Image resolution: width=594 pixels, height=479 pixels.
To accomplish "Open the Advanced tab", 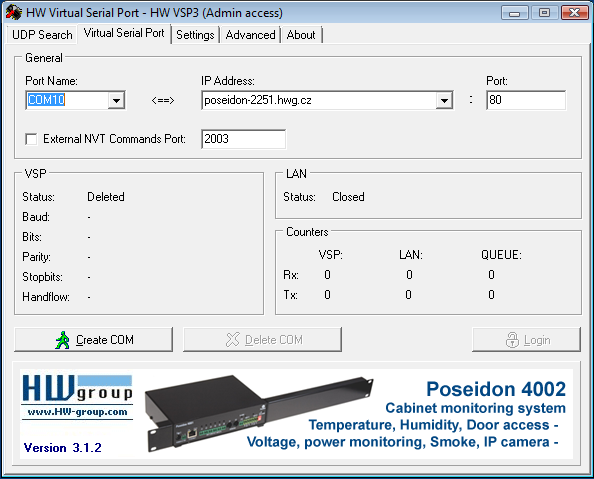I will point(250,35).
